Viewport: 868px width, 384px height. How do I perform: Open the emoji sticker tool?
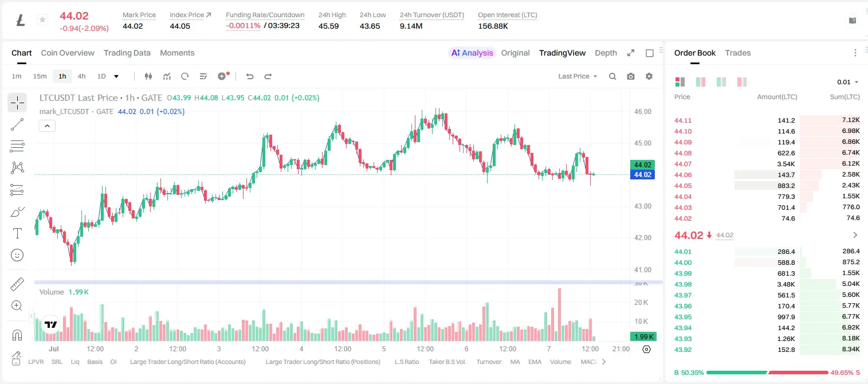[x=17, y=255]
